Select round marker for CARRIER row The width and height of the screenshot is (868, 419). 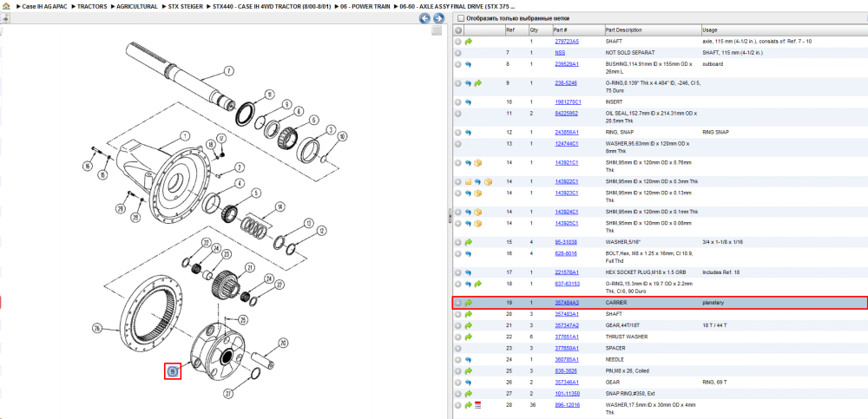point(457,303)
